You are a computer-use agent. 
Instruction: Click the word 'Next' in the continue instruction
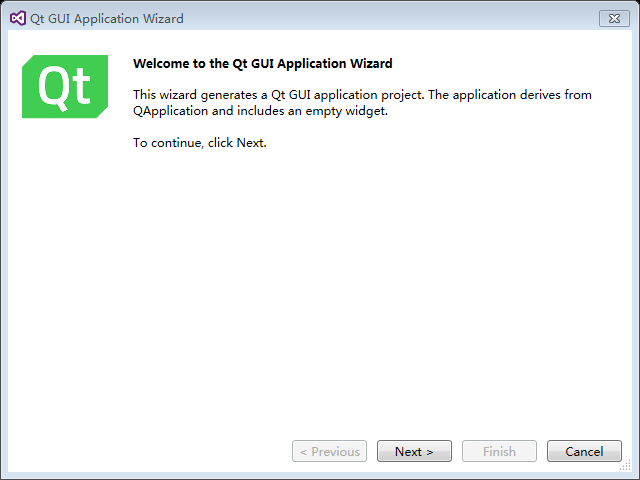[x=250, y=143]
